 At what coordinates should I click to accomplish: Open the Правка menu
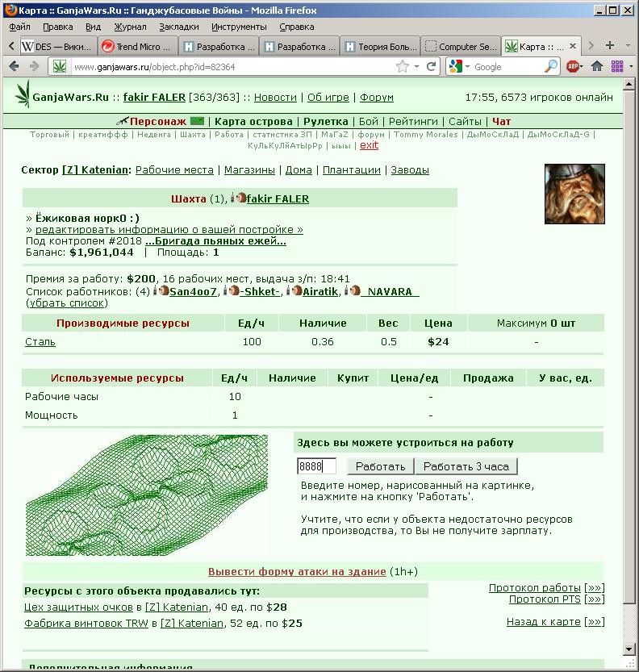(58, 27)
